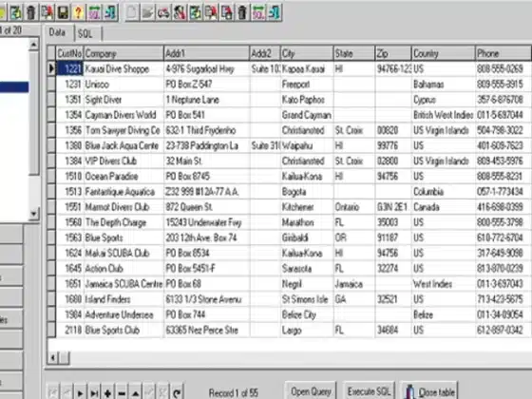Click the 'Sarasota' city cell

307,268
